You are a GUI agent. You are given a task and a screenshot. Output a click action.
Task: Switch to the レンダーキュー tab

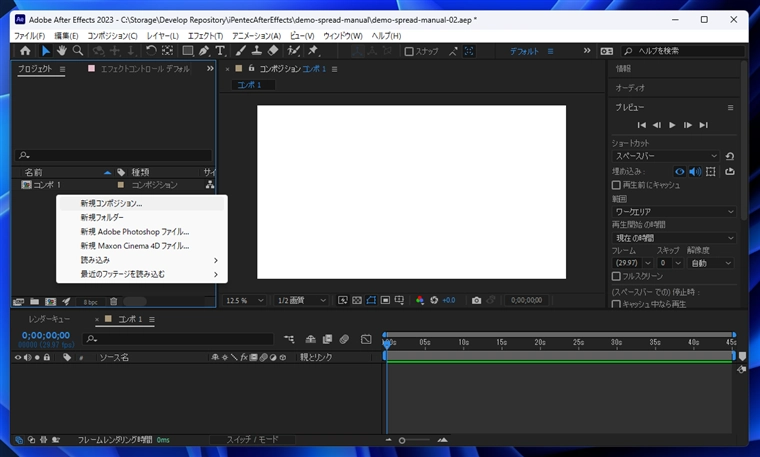coord(49,319)
